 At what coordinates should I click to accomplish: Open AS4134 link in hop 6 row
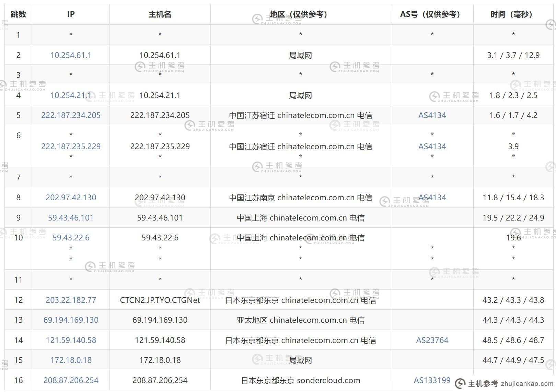click(432, 146)
